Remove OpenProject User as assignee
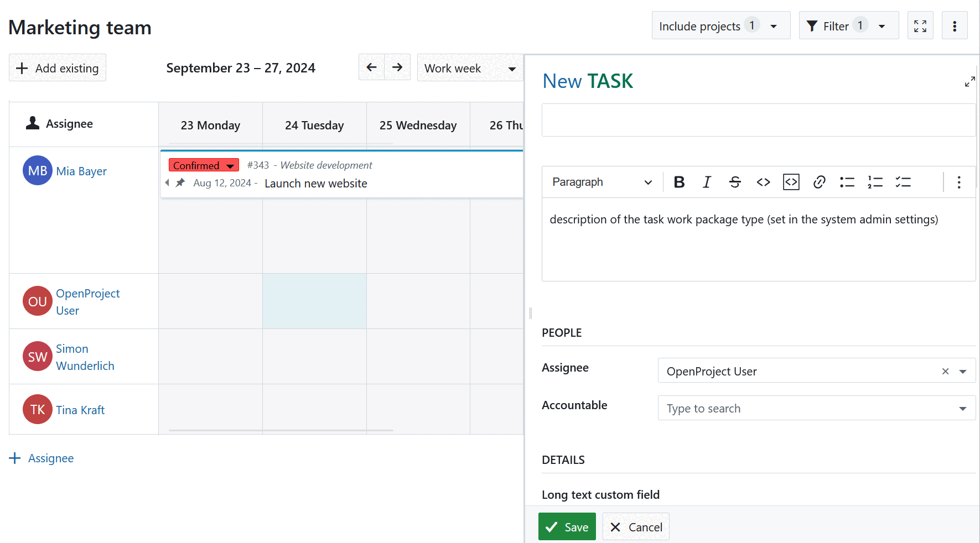Image resolution: width=980 pixels, height=543 pixels. (945, 371)
